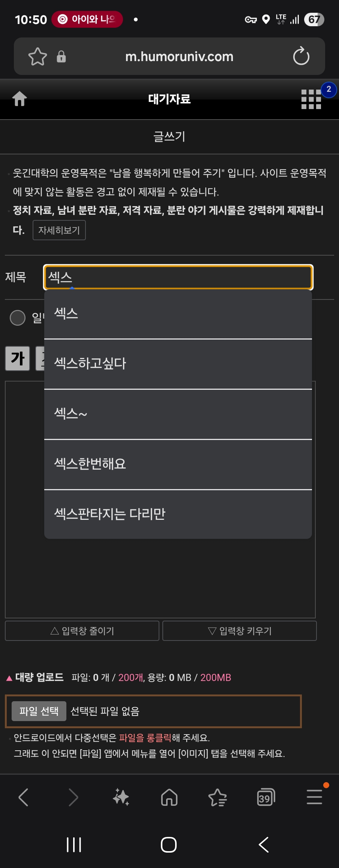339x868 pixels.
Task: Tap the bookmark star in address bar
Action: coord(37,57)
